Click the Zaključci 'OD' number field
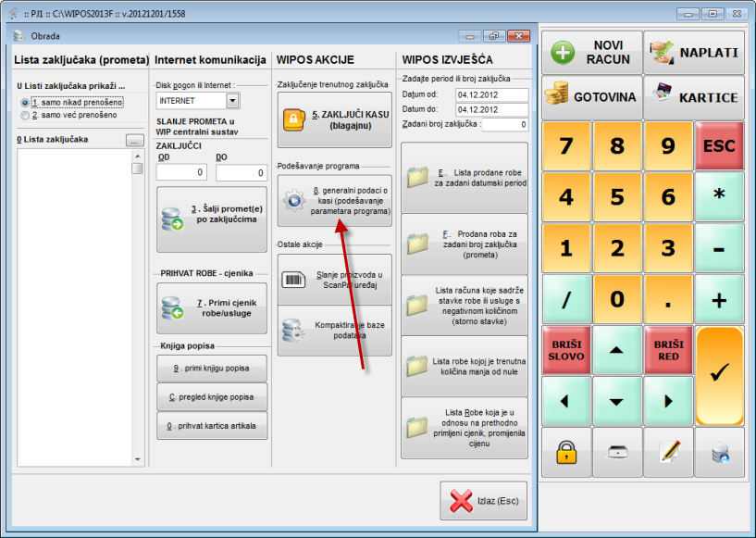This screenshot has height=538, width=756. pyautogui.click(x=181, y=172)
